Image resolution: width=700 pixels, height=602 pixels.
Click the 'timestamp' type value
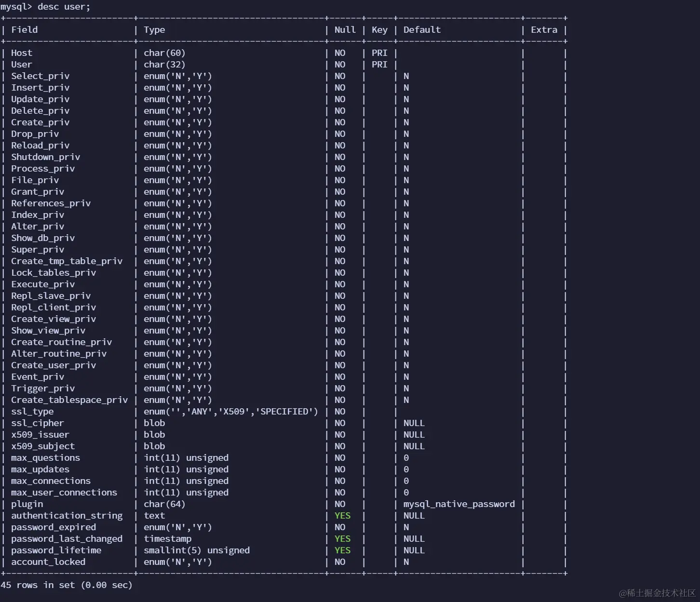[167, 539]
